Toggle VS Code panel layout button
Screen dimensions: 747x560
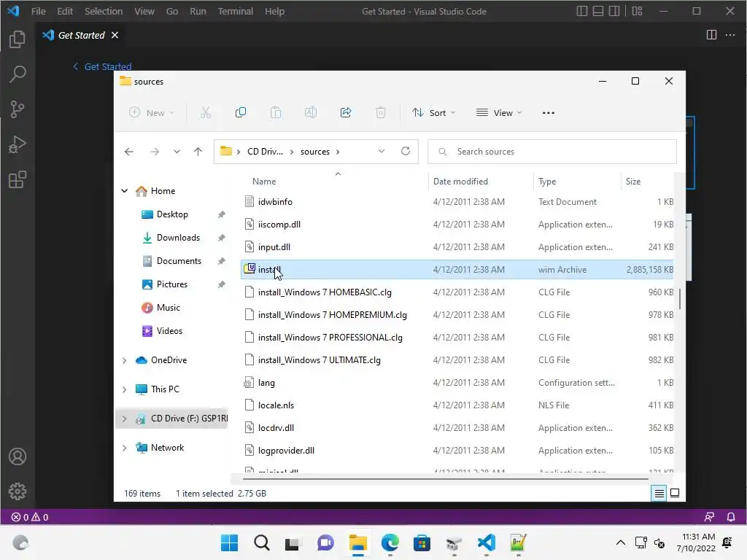point(598,11)
